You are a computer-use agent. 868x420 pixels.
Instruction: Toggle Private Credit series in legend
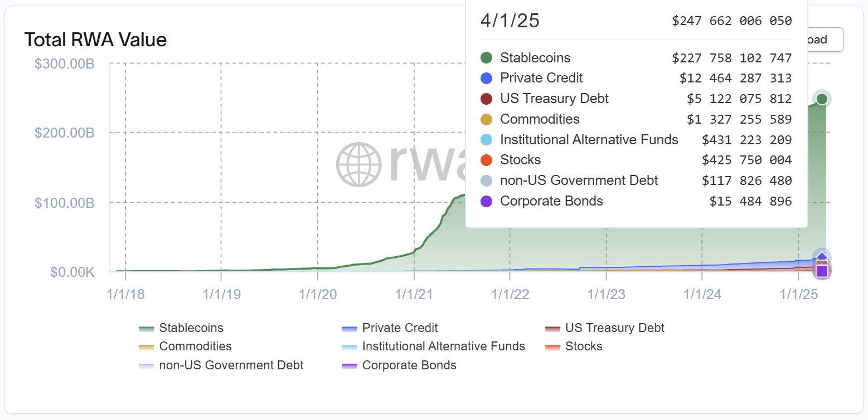(390, 328)
